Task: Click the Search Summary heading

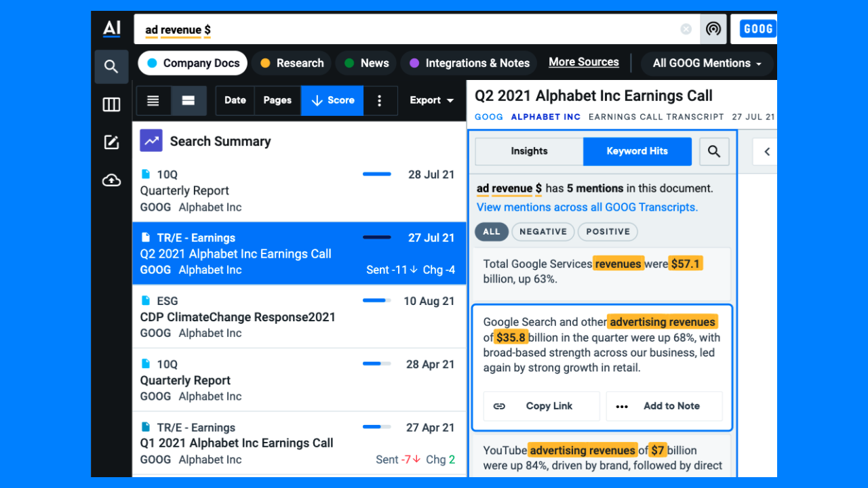Action: pos(220,141)
